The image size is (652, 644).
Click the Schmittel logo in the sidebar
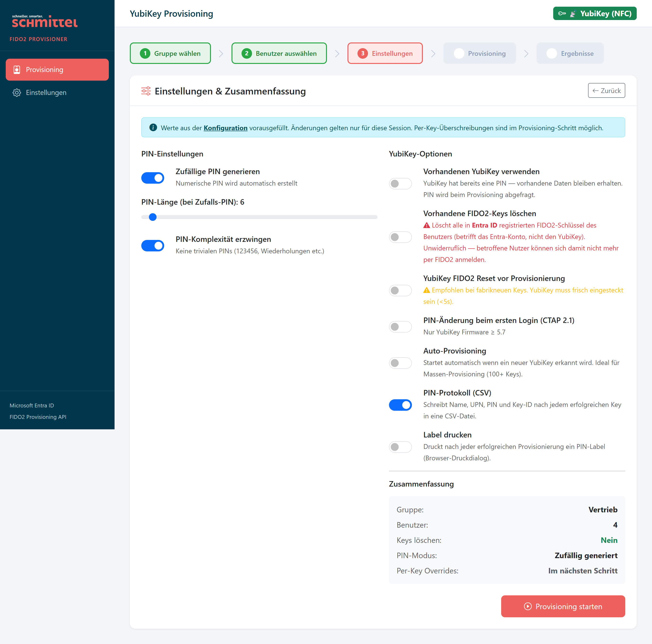tap(45, 21)
